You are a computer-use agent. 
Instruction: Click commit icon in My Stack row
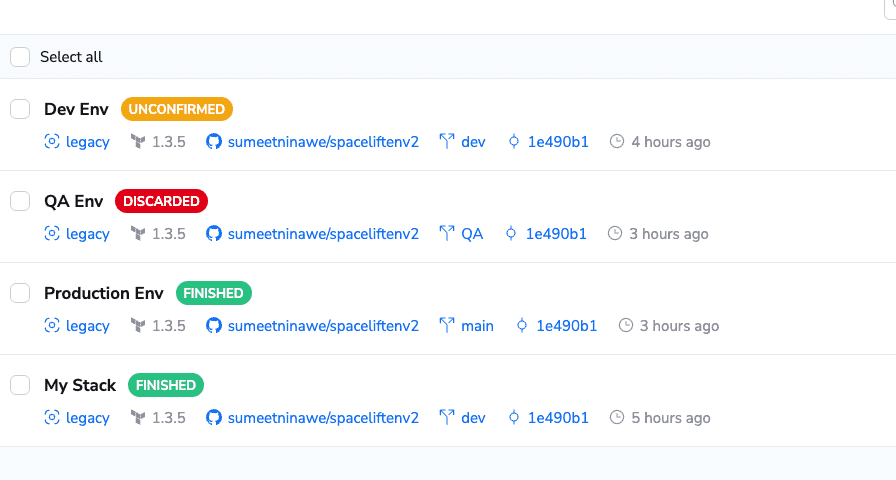point(514,417)
